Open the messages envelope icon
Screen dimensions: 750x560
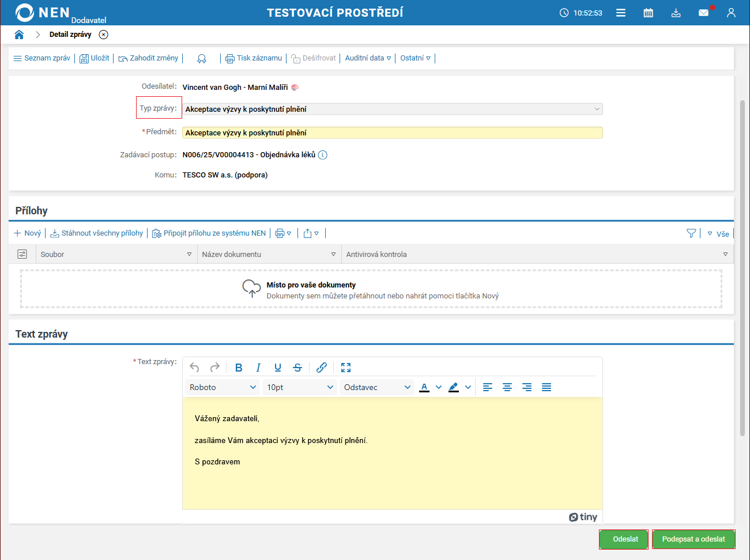(703, 13)
